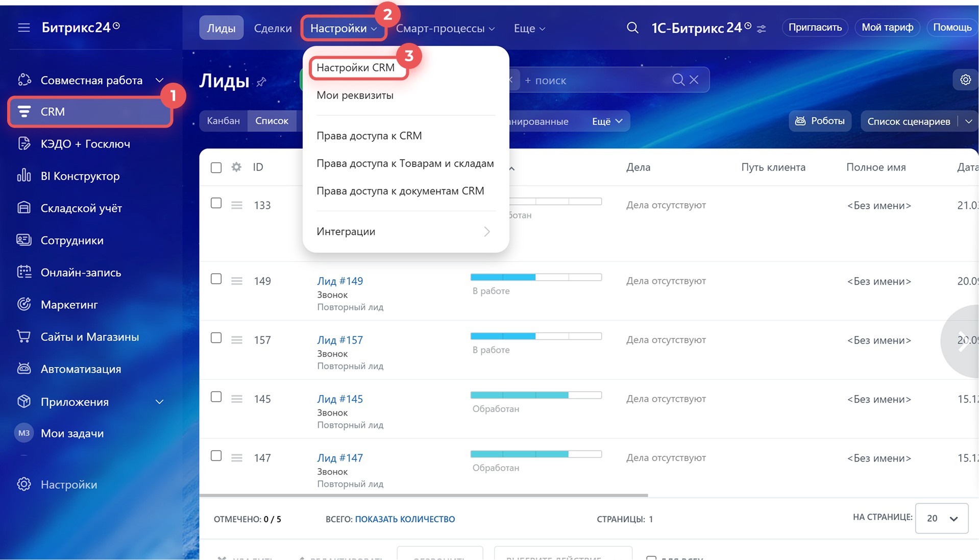Open the gear settings icon at top right
This screenshot has width=979, height=560.
point(965,80)
